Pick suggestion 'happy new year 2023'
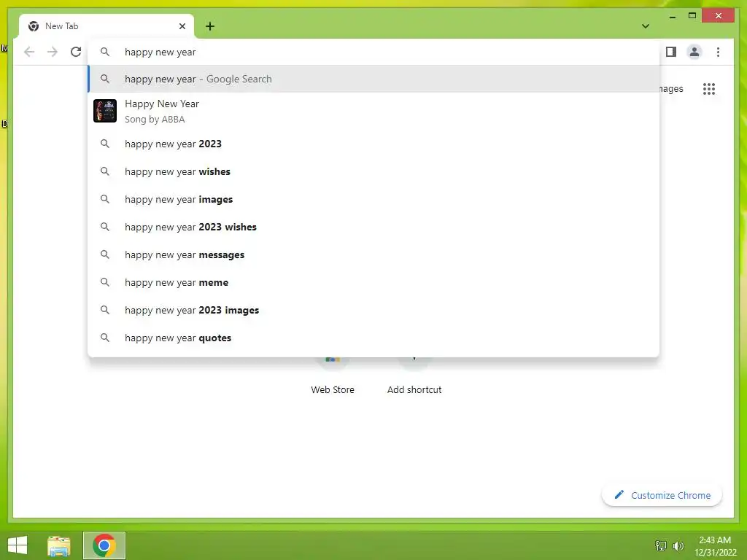The height and width of the screenshot is (560, 747). tap(374, 144)
